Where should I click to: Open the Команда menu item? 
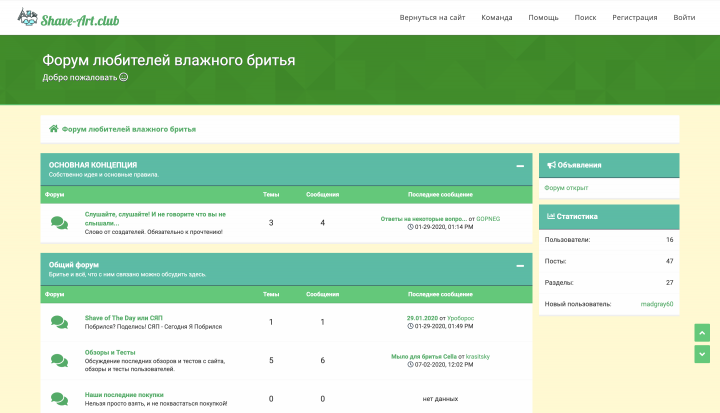(x=496, y=17)
